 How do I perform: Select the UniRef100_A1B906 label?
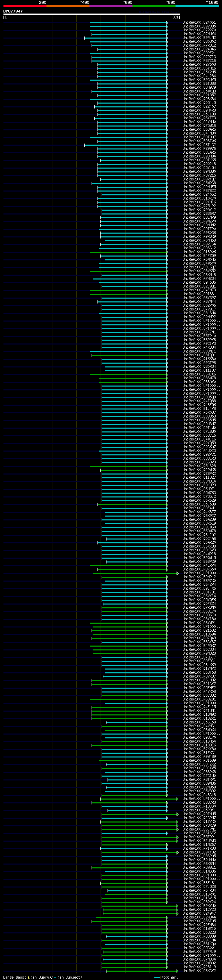pos(199,252)
